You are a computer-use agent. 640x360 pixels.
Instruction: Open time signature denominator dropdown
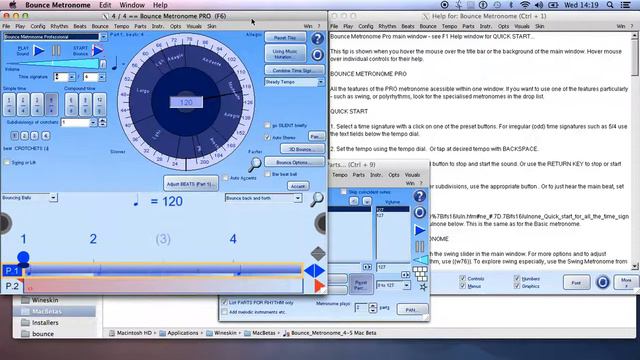[x=102, y=77]
